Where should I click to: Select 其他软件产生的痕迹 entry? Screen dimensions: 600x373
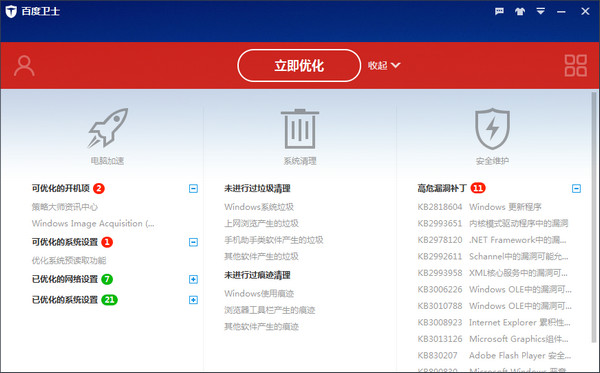(261, 326)
